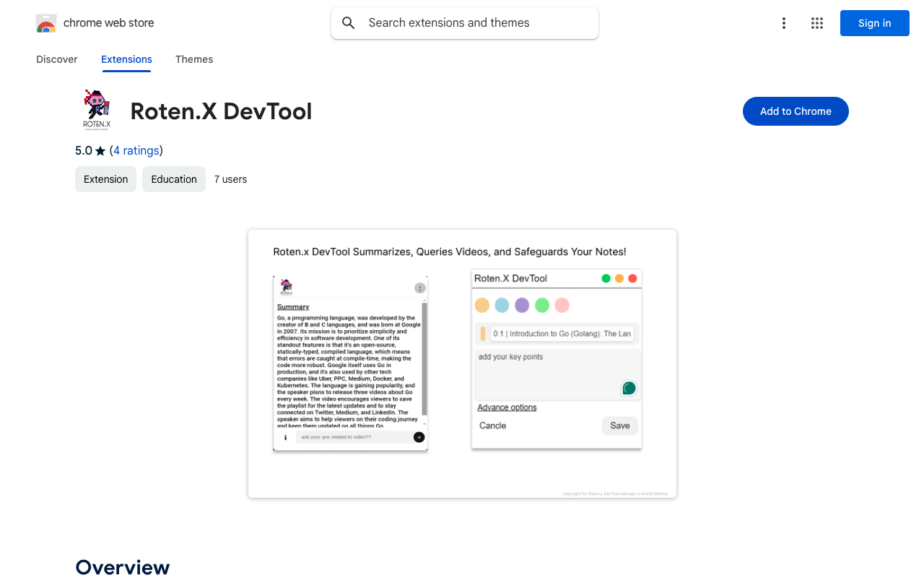The height and width of the screenshot is (578, 924).
Task: Click the Overview section heading
Action: pyautogui.click(x=123, y=567)
